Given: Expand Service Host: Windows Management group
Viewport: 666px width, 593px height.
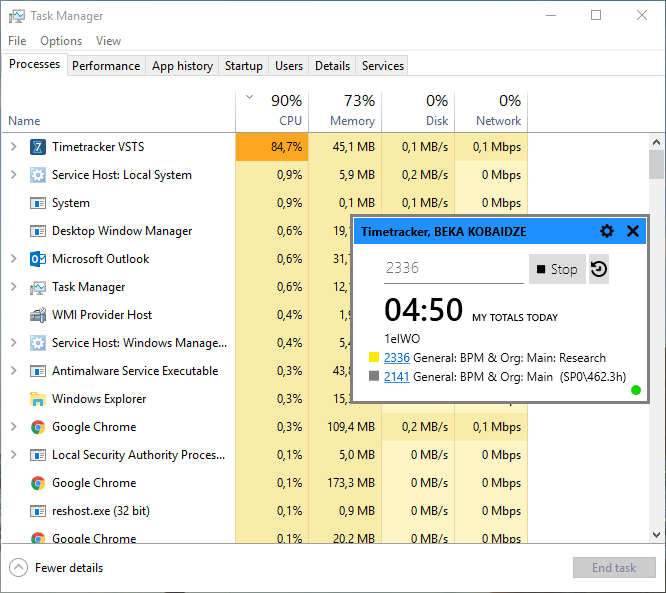Looking at the screenshot, I should click(14, 343).
